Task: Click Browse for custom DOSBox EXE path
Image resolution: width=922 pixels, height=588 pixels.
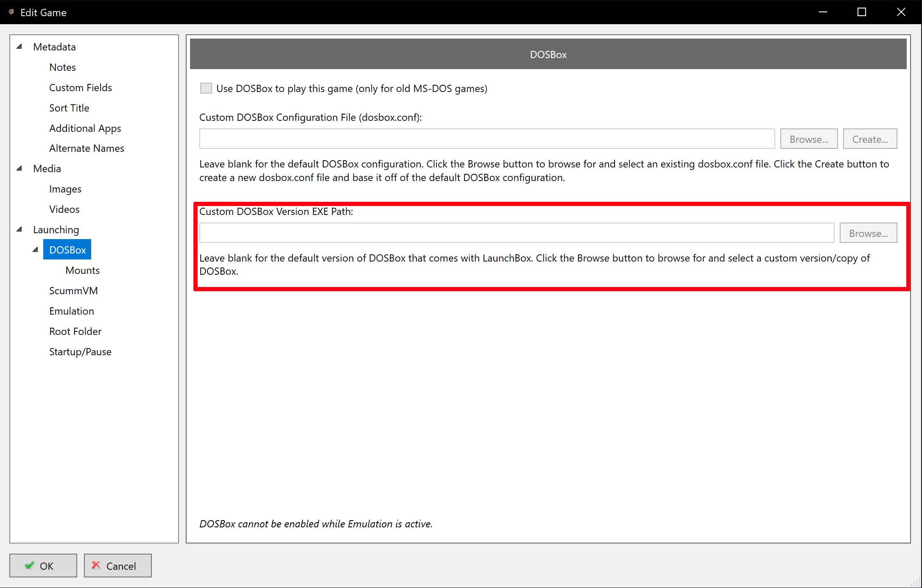Action: pos(868,233)
